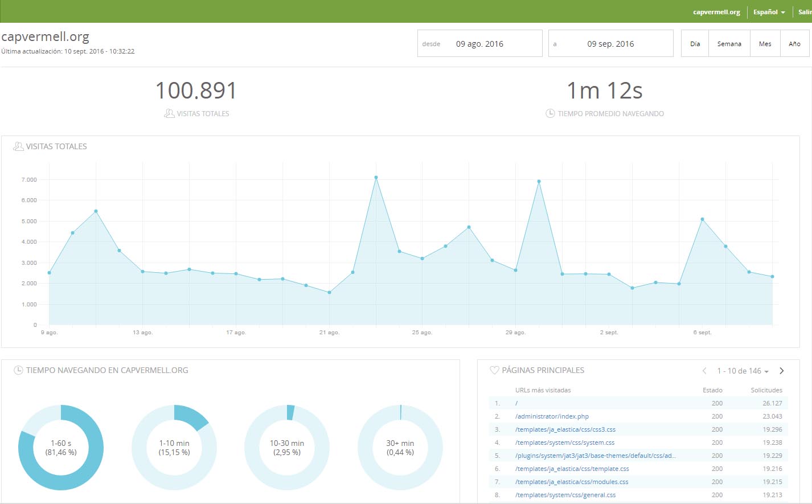The width and height of the screenshot is (812, 504).
Task: Open the ja_elastica modules.css link
Action: tap(572, 482)
